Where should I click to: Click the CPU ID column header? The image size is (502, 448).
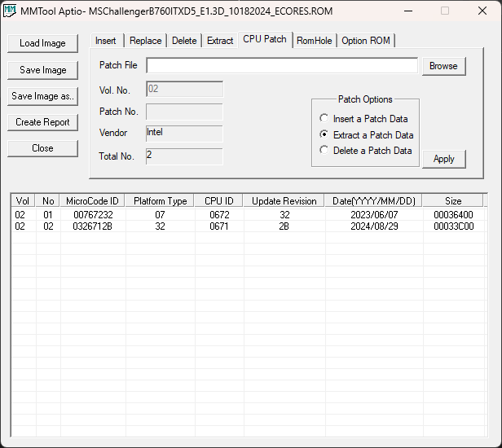coord(219,201)
